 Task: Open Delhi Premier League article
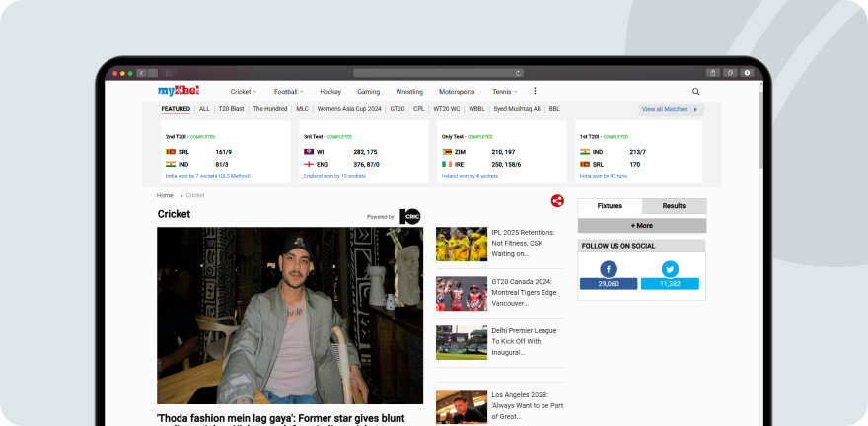524,341
